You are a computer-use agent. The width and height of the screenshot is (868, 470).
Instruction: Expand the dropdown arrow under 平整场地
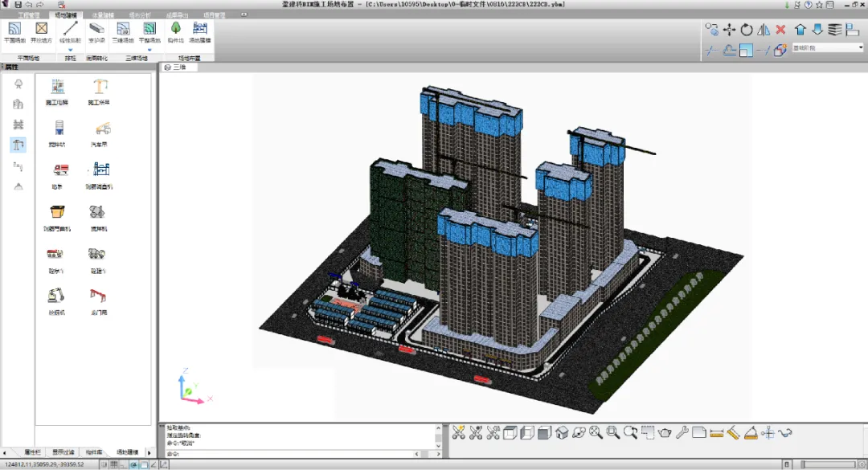149,50
